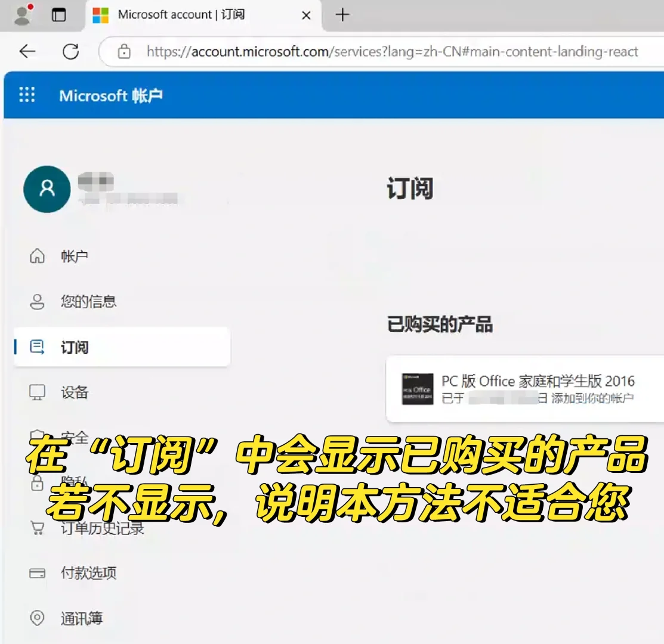Open the 通讯簿 address book icon
Viewport: 664px width, 644px height.
pos(38,618)
